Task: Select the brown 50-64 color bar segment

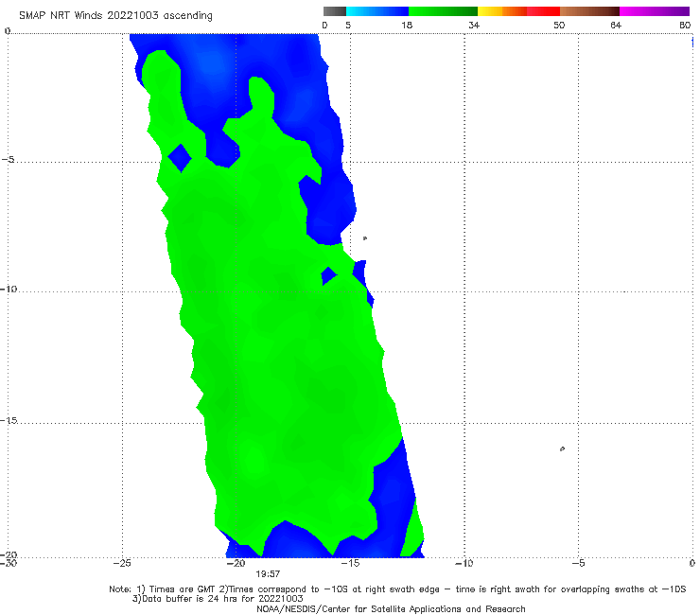Action: tap(589, 11)
